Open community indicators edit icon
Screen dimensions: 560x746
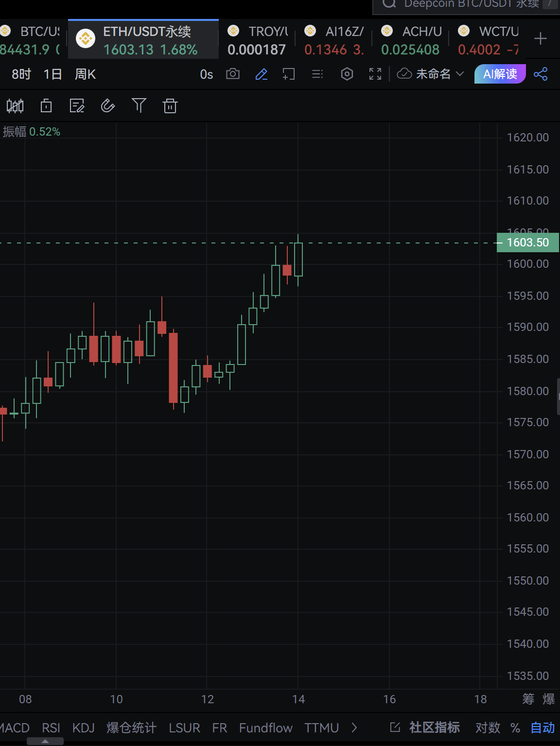tap(395, 727)
